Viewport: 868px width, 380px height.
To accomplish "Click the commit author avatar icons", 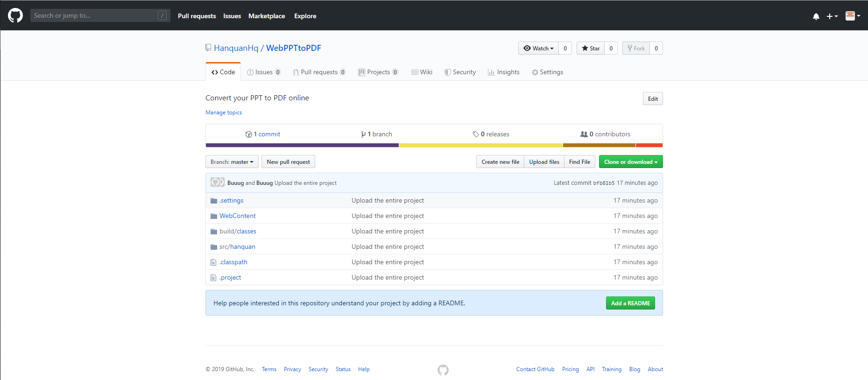I will click(x=218, y=182).
